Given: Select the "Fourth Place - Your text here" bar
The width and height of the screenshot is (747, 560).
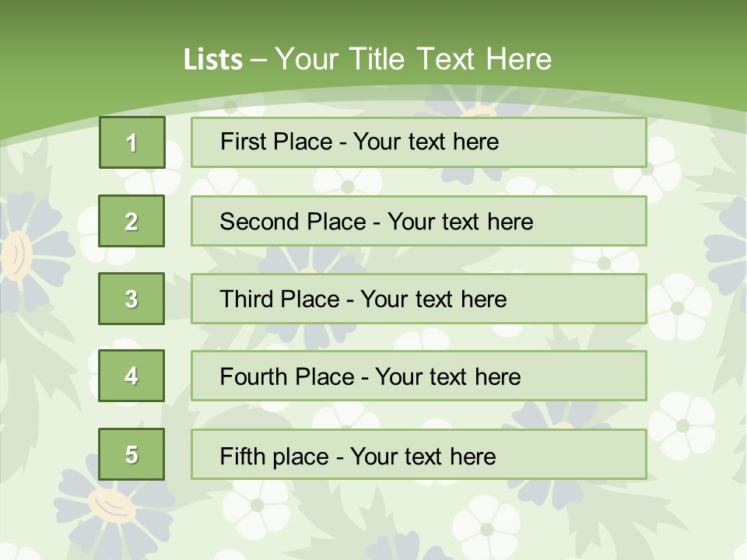Looking at the screenshot, I should point(419,376).
